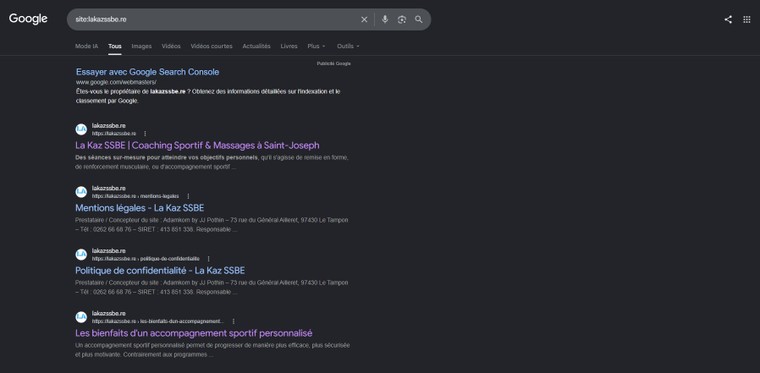Screen dimensions: 760x373
Task: Go to the Actualités tab
Action: [x=256, y=46]
